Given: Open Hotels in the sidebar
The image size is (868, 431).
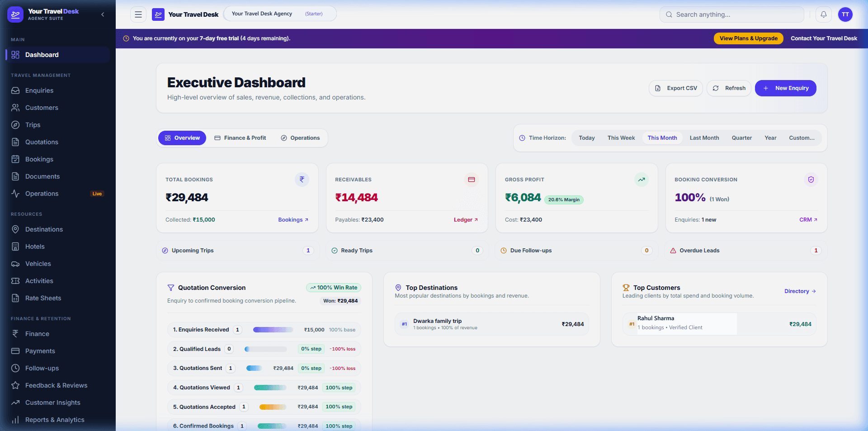Looking at the screenshot, I should 58,246.
